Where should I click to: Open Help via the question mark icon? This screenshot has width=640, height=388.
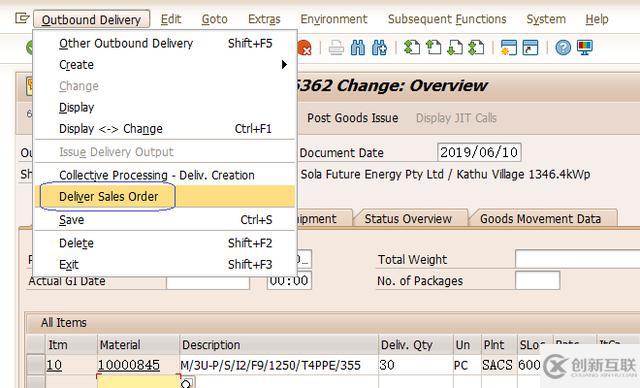point(563,48)
